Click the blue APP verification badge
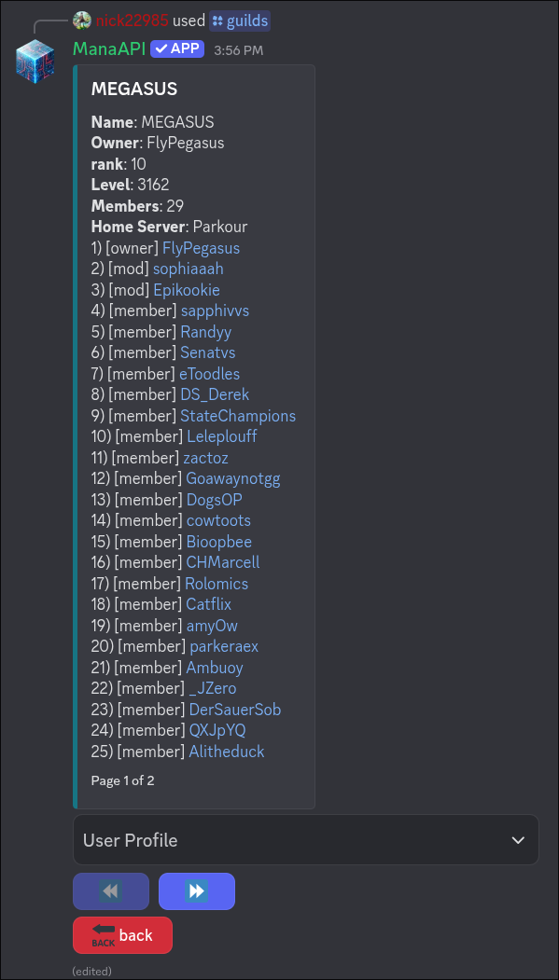Viewport: 559px width, 980px height. click(176, 48)
